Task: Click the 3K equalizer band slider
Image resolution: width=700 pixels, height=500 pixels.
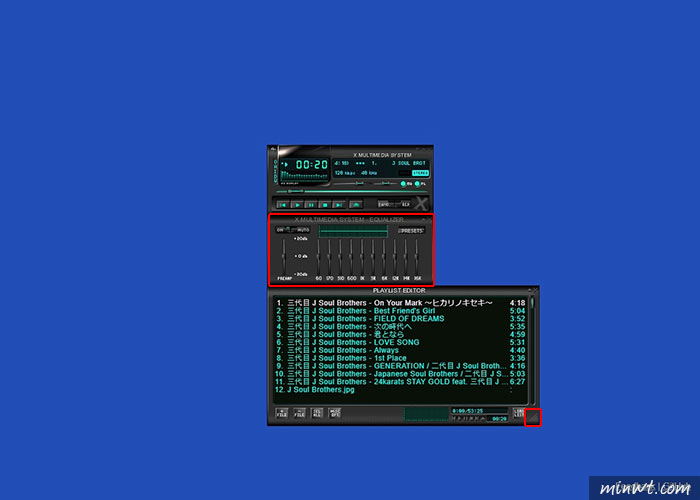Action: [373, 257]
